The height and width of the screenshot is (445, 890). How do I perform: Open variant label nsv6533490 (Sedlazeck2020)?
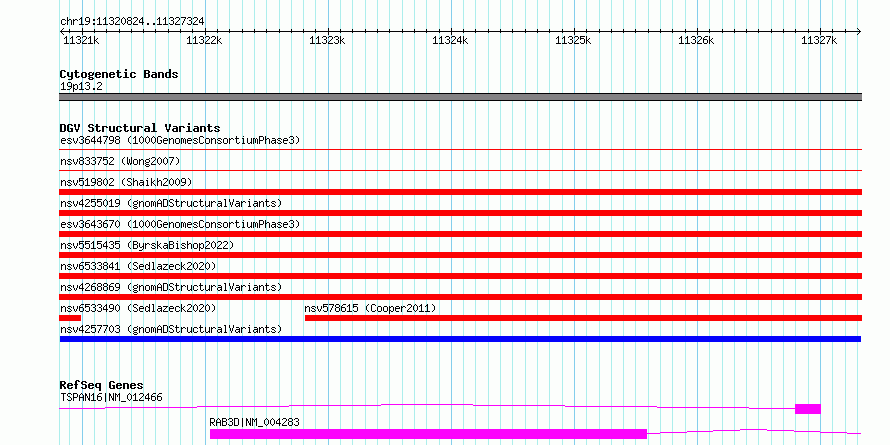coord(138,308)
